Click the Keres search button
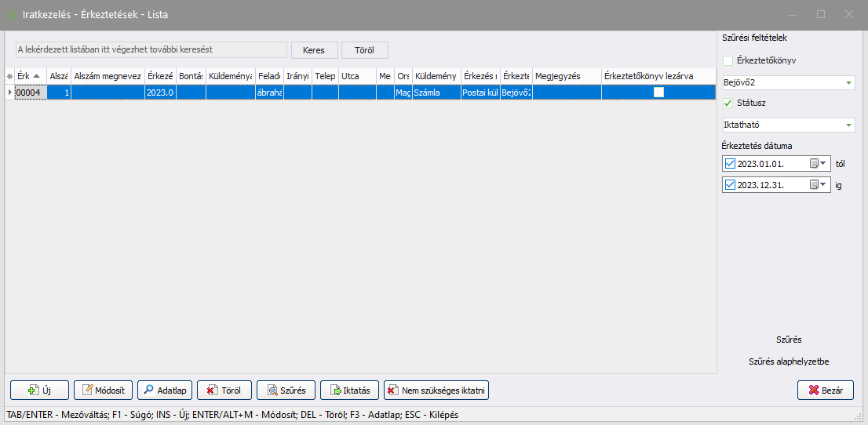The width and height of the screenshot is (868, 425). [x=314, y=50]
